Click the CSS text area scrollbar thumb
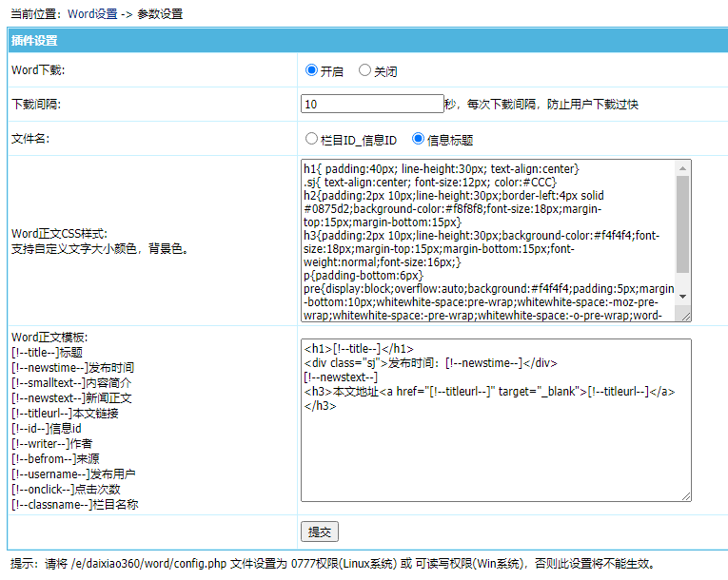 click(x=683, y=217)
